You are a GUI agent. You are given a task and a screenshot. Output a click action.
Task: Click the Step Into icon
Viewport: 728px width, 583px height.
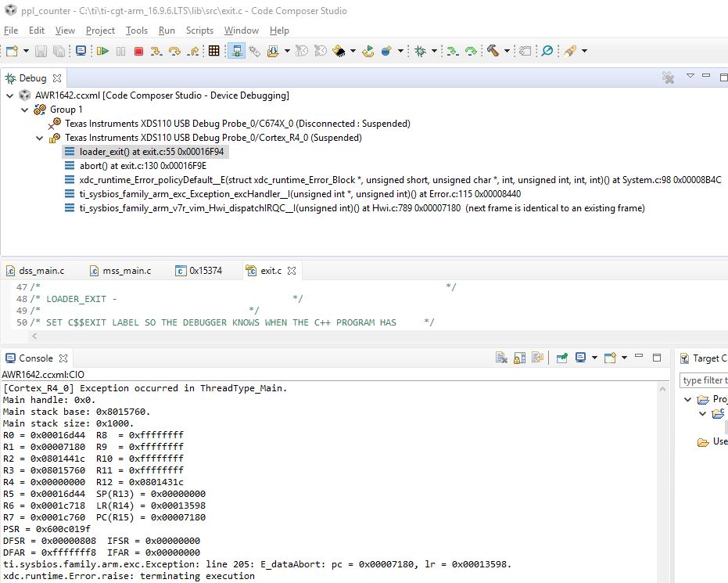(x=156, y=51)
